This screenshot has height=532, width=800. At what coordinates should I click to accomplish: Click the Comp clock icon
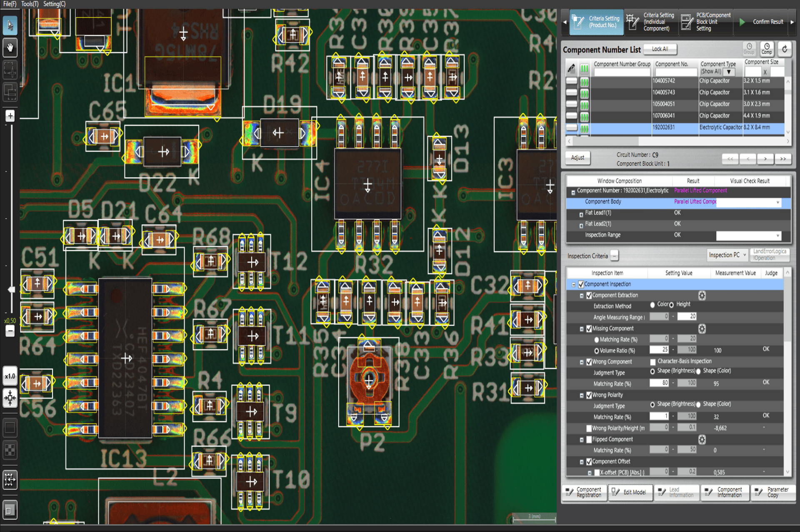click(767, 49)
